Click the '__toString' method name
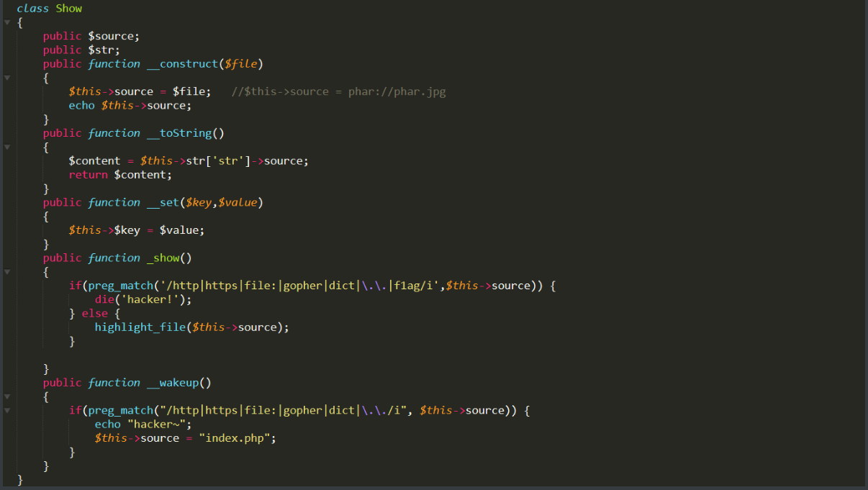868x490 pixels. coord(179,133)
